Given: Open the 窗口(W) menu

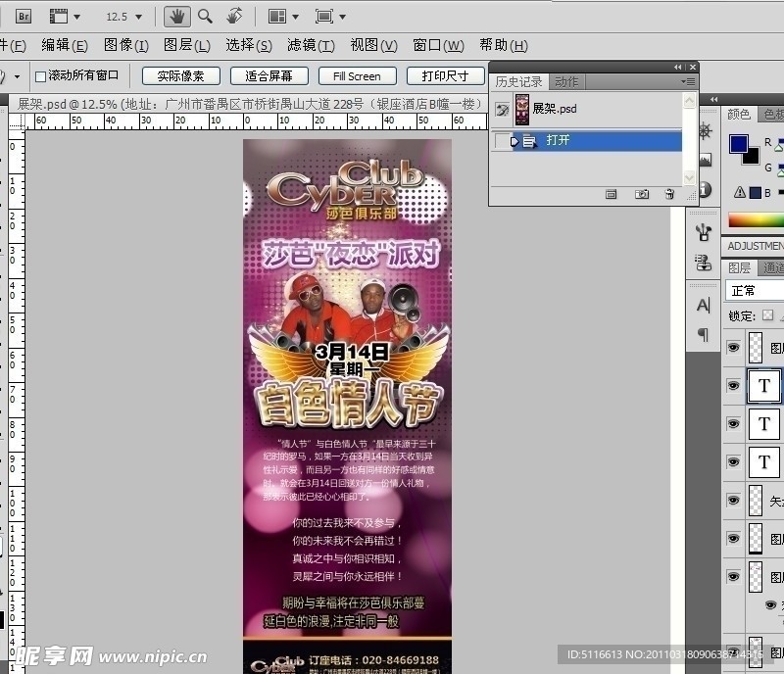Looking at the screenshot, I should 438,45.
